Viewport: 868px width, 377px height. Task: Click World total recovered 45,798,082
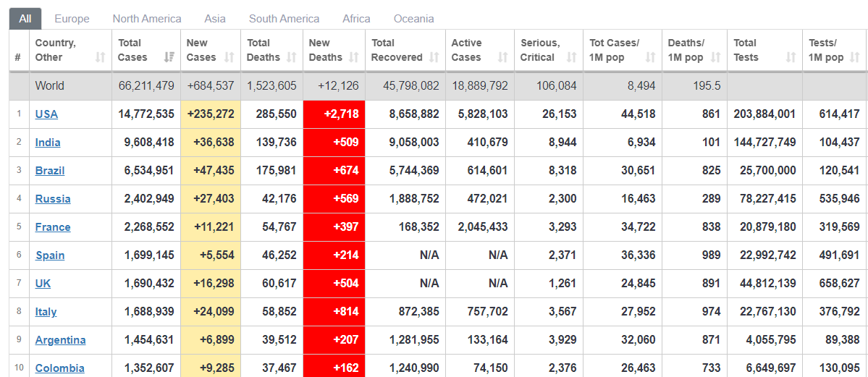(x=410, y=86)
